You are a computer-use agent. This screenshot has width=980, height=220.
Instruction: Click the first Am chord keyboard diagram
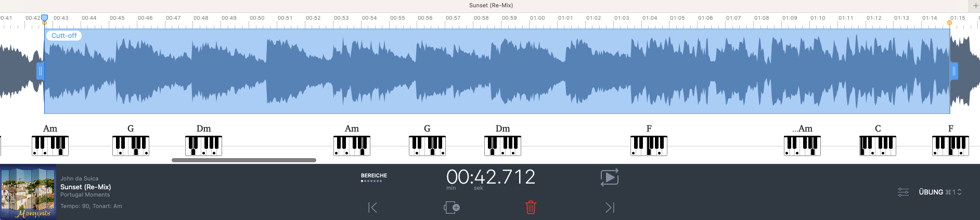click(50, 146)
